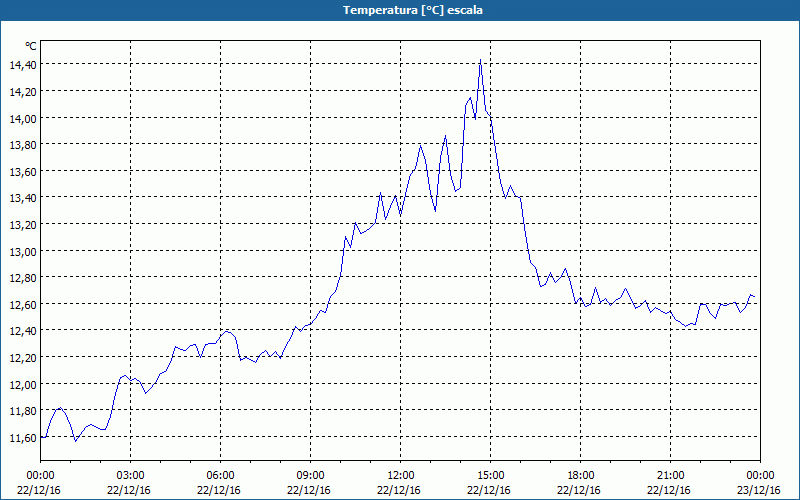This screenshot has width=800, height=500.
Task: Click the 12,80 y-axis label
Action: [x=22, y=278]
